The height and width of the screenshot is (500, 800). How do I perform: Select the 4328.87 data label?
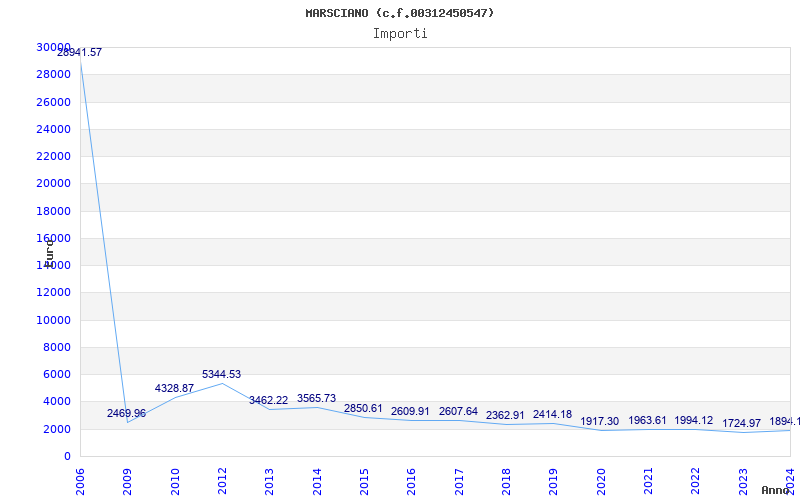[x=174, y=388]
